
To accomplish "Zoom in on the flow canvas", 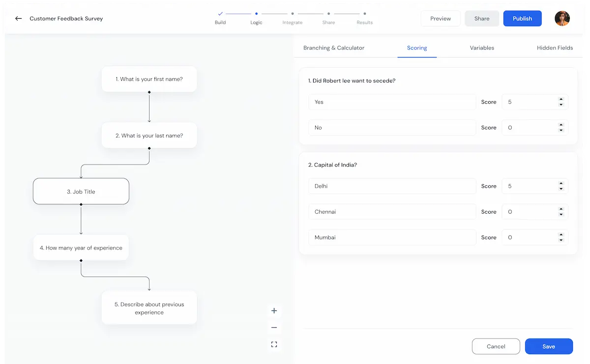I will point(274,310).
